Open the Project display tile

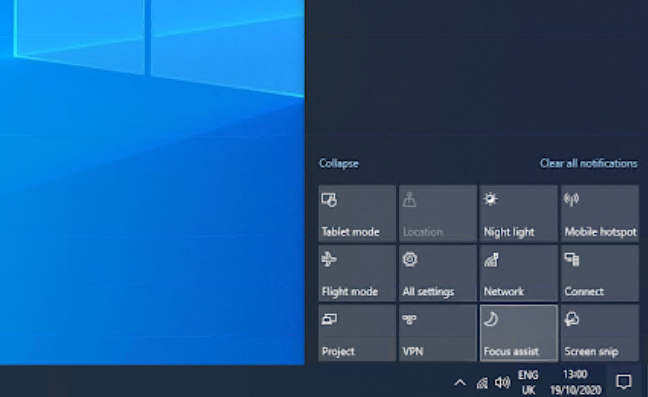click(357, 333)
